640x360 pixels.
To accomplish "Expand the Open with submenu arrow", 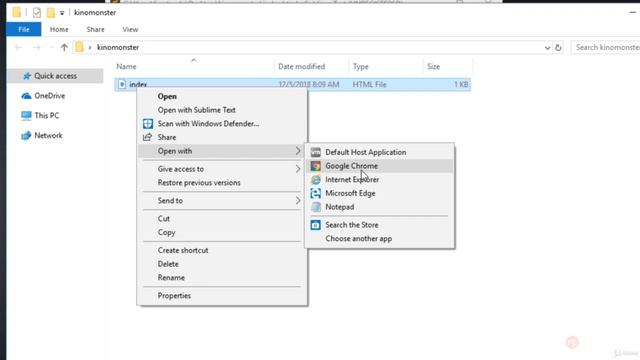I will [298, 151].
